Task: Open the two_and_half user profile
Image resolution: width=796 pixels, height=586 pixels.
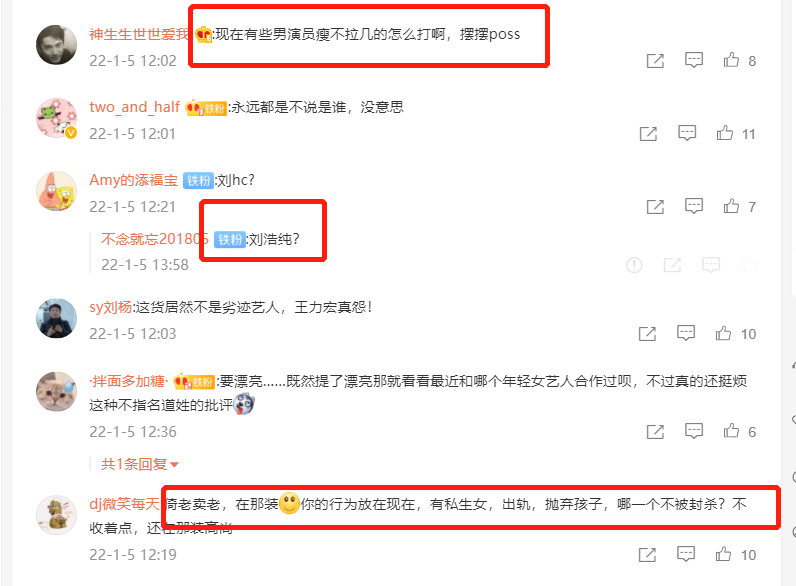Action: point(135,107)
